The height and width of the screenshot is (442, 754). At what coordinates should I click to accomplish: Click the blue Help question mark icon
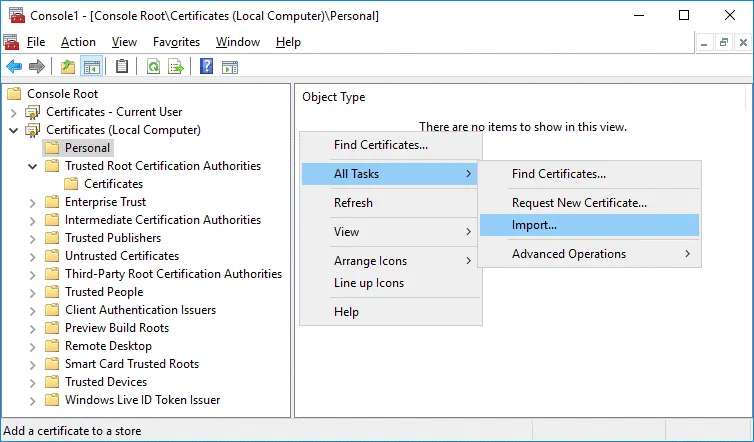(206, 67)
